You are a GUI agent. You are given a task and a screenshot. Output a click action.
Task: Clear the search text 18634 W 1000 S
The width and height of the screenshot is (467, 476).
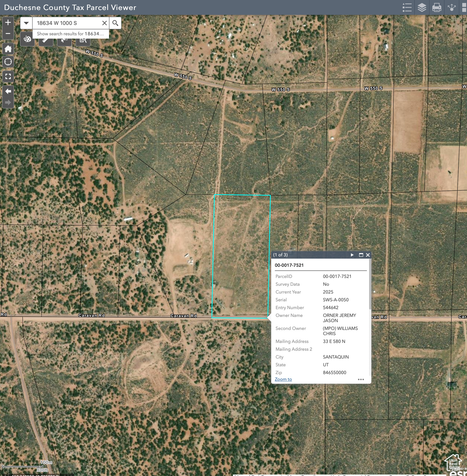click(104, 23)
